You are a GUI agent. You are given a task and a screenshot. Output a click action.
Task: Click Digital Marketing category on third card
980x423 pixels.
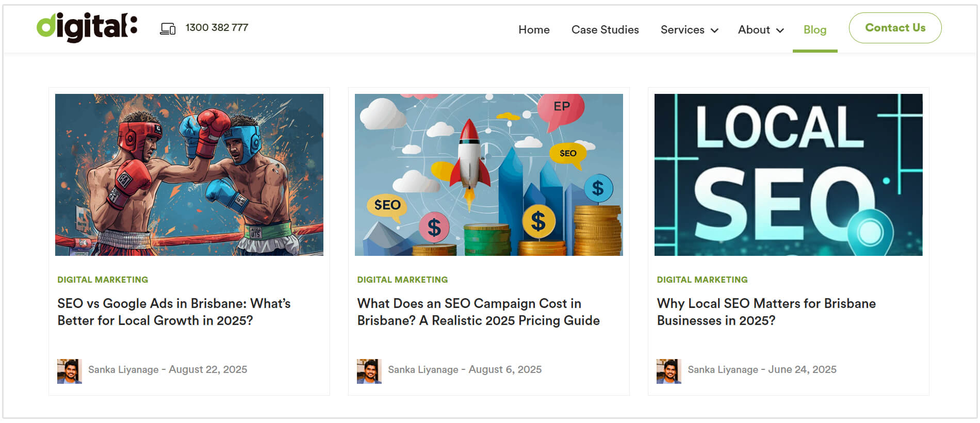coord(702,280)
